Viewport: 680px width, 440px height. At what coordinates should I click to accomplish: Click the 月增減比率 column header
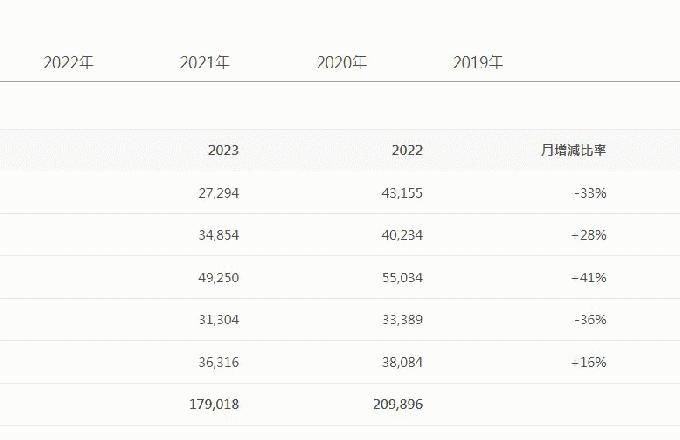pyautogui.click(x=573, y=150)
